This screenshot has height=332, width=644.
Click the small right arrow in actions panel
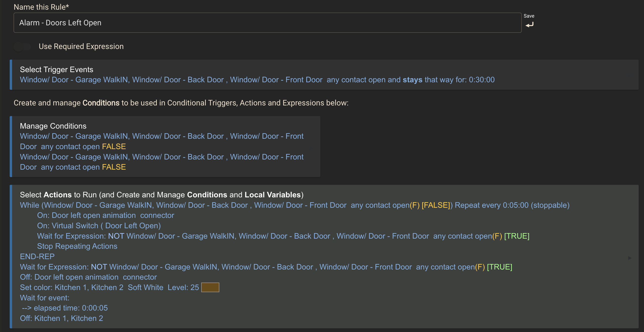click(x=629, y=258)
